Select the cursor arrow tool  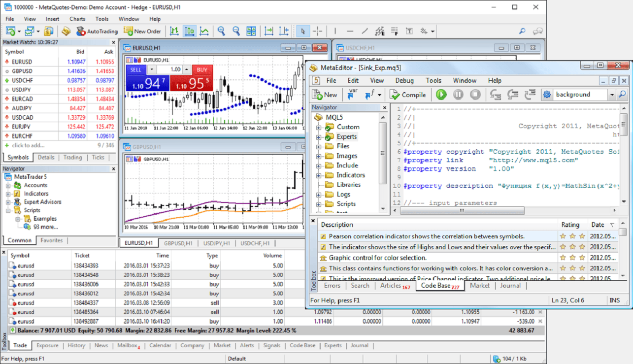[x=302, y=31]
